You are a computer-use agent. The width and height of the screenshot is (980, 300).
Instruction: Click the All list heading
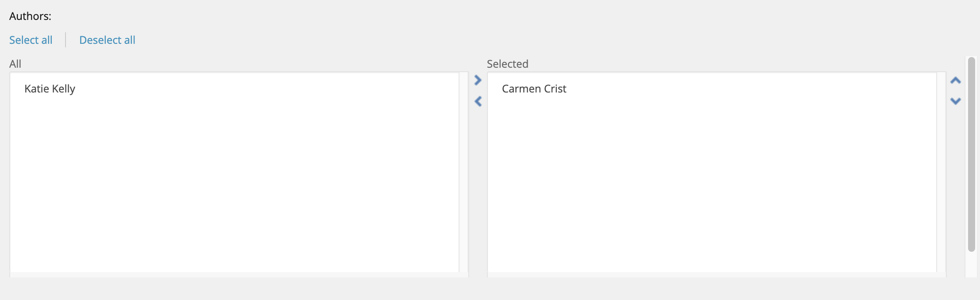tap(15, 64)
